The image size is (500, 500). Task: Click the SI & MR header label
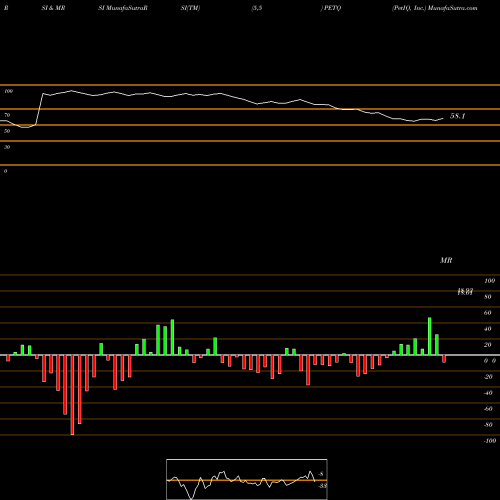click(x=53, y=8)
